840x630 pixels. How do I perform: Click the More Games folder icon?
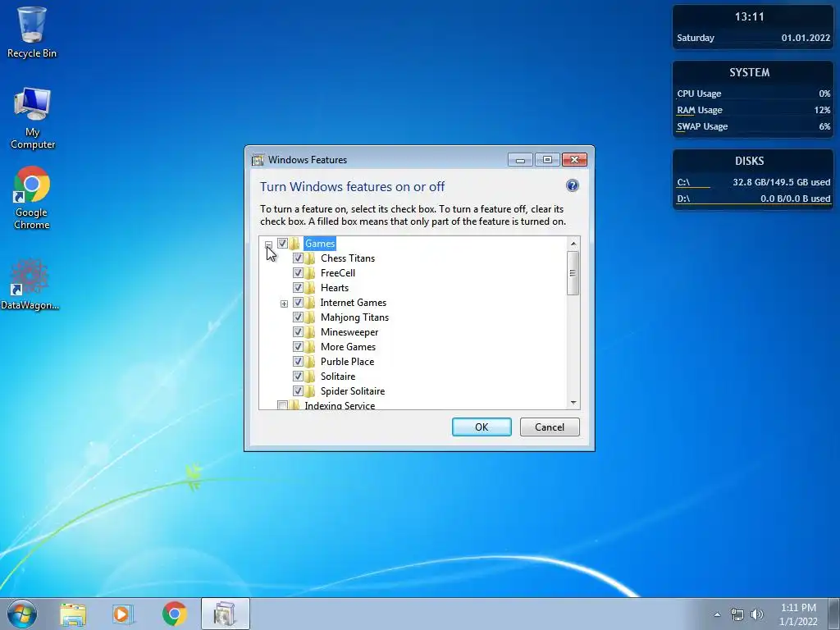click(x=310, y=347)
